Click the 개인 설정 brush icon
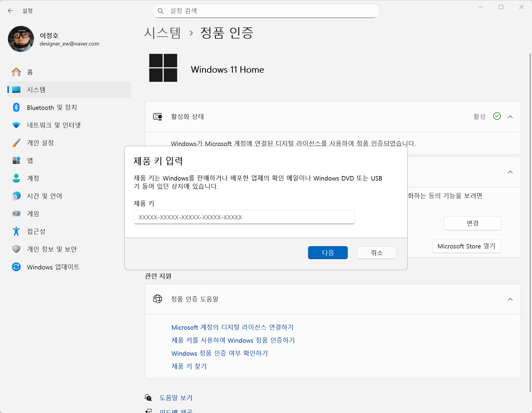 click(x=16, y=143)
